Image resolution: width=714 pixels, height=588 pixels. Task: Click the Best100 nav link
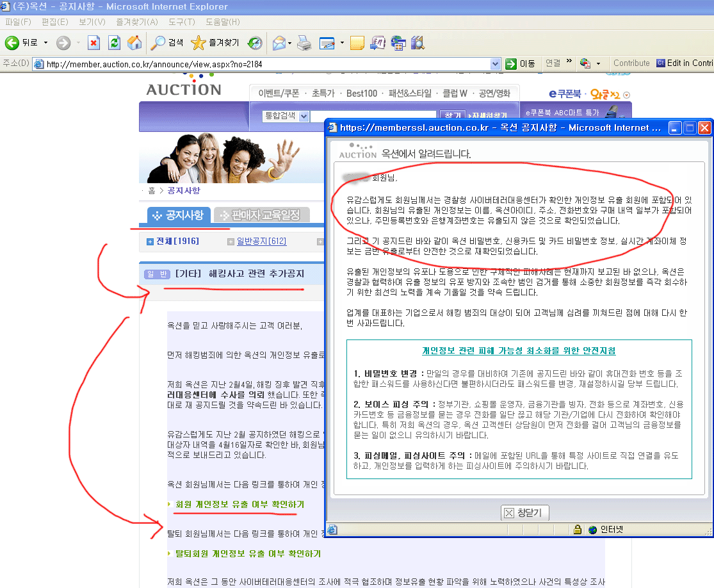point(362,94)
